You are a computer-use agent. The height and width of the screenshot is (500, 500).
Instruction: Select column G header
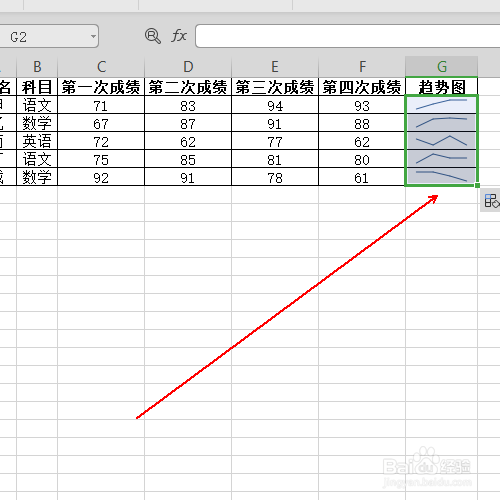point(442,67)
